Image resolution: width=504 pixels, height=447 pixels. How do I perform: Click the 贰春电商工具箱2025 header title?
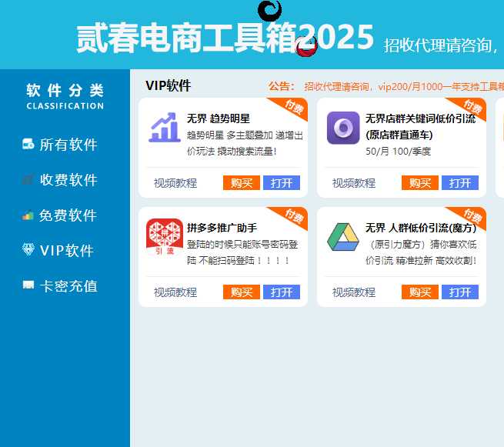(x=225, y=38)
